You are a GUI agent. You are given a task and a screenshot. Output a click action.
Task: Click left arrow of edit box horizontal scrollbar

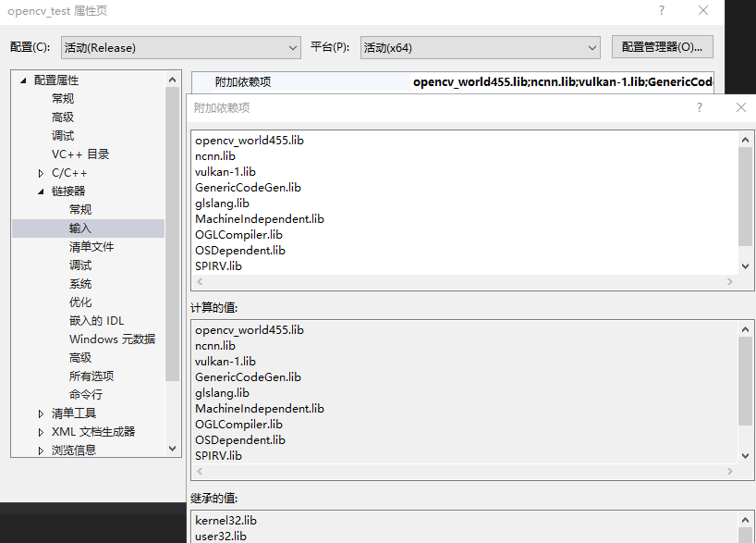coord(200,282)
